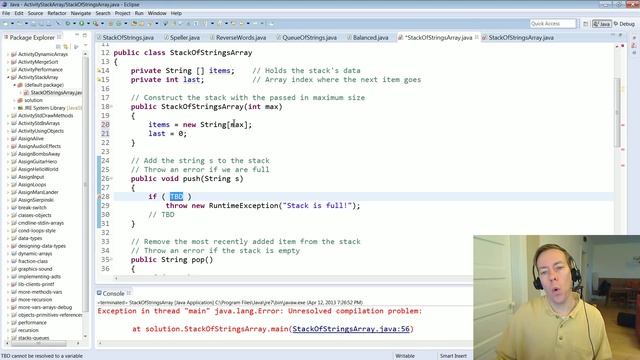Open the External Tools dropdown arrow
Viewport: 640px width, 360px height.
click(x=102, y=24)
